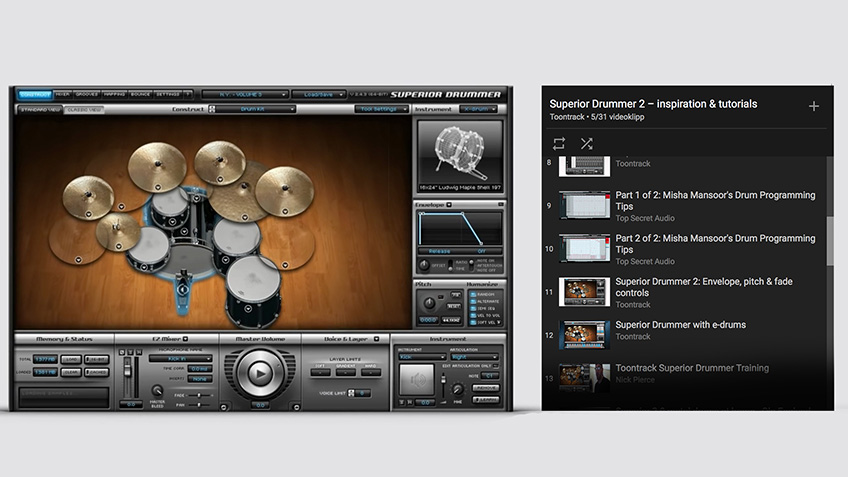Select the Standard View tab
Image resolution: width=848 pixels, height=477 pixels.
coord(40,110)
